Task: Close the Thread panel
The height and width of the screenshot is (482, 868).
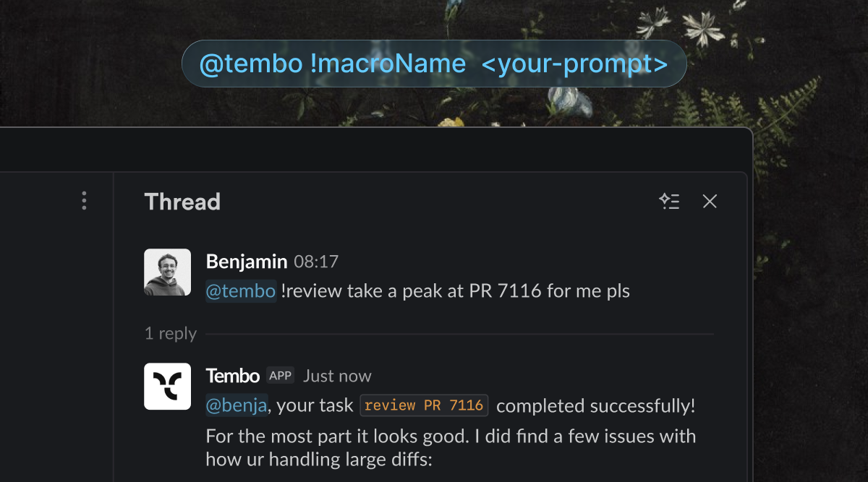Action: (x=710, y=202)
